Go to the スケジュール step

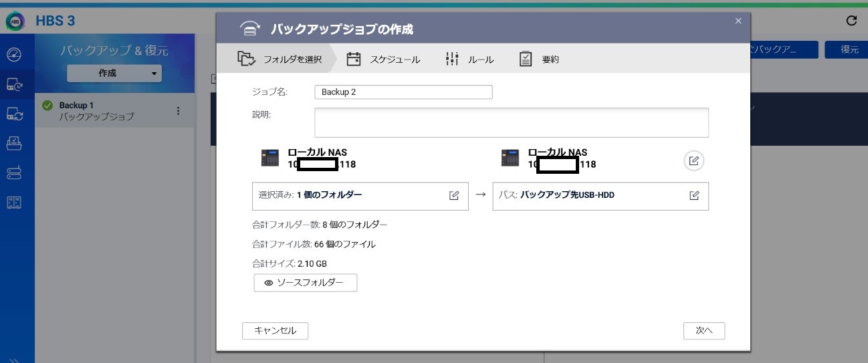384,59
